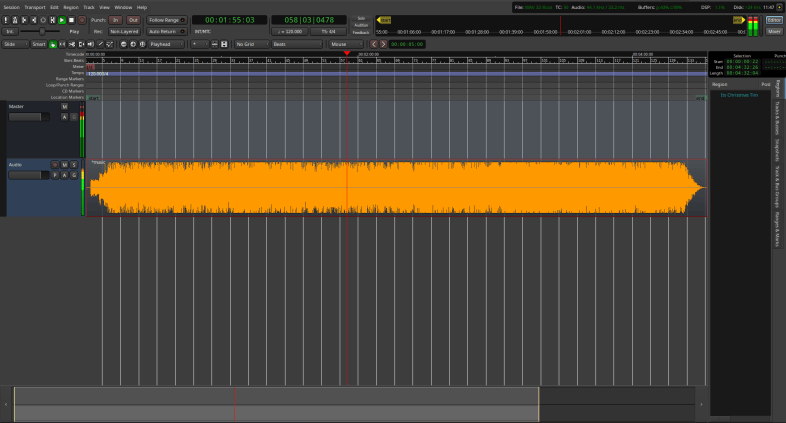Viewport: 786px width, 423px height.
Task: Click the Master track automation A button
Action: click(63, 117)
